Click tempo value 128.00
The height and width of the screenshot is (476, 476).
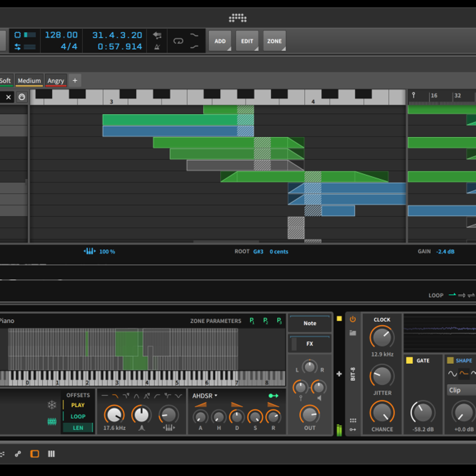[x=61, y=35]
